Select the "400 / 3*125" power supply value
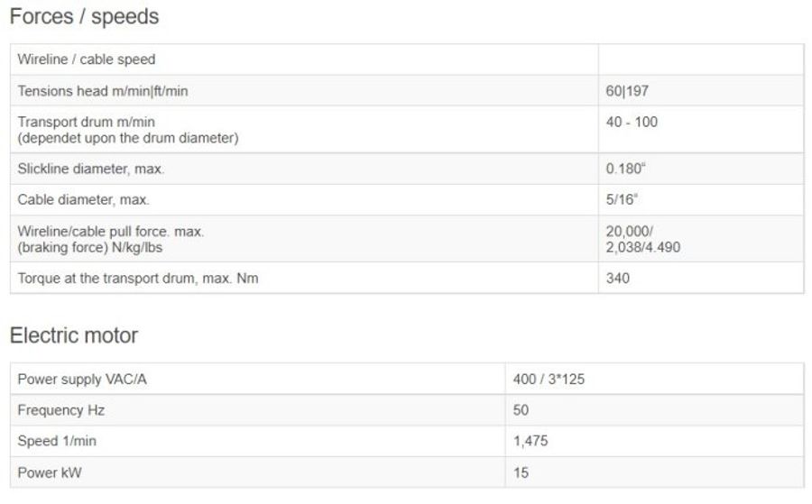Screen dimensions: 812x504 pyautogui.click(x=549, y=380)
